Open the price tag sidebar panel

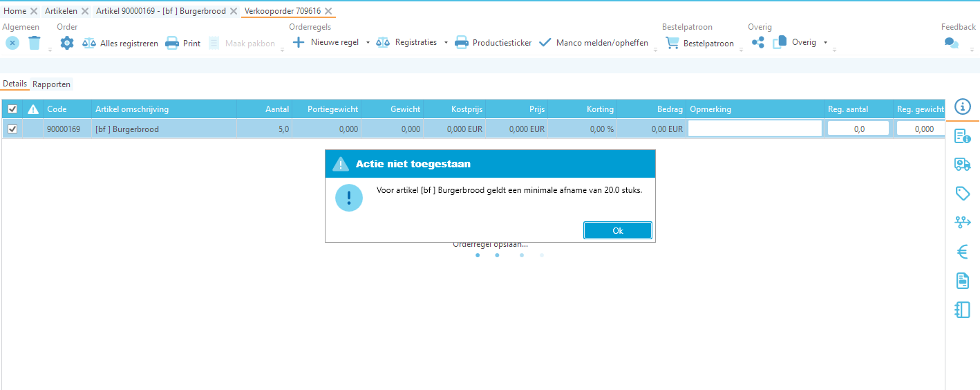963,193
